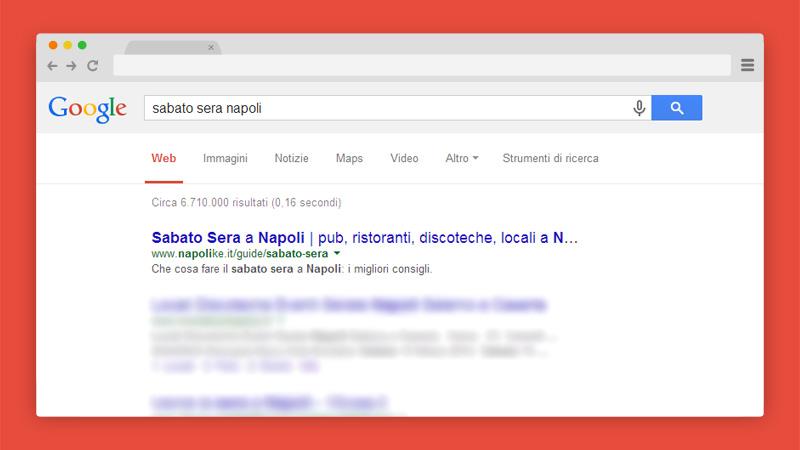The height and width of the screenshot is (450, 800).
Task: Select the Web tab
Action: pos(164,158)
